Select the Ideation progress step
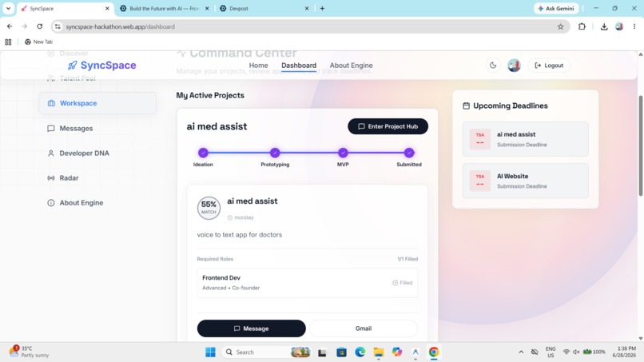Viewport: 644px width, 362px height. point(203,153)
